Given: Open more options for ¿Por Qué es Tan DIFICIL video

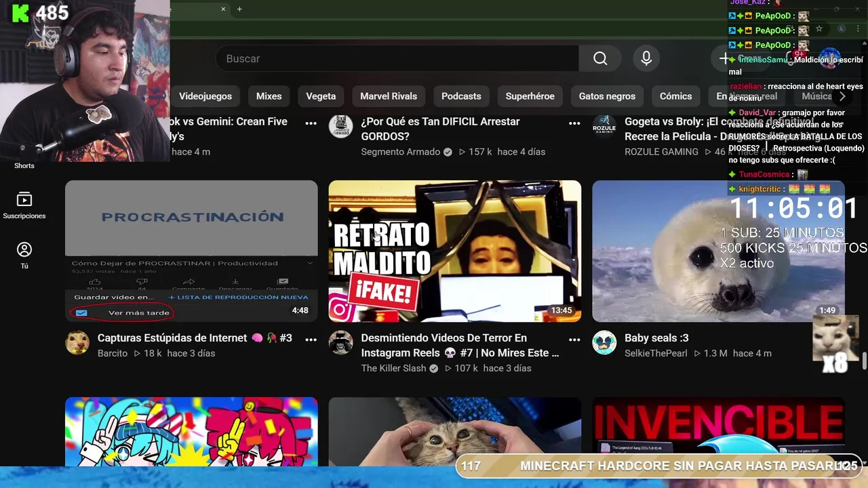Looking at the screenshot, I should coord(574,123).
